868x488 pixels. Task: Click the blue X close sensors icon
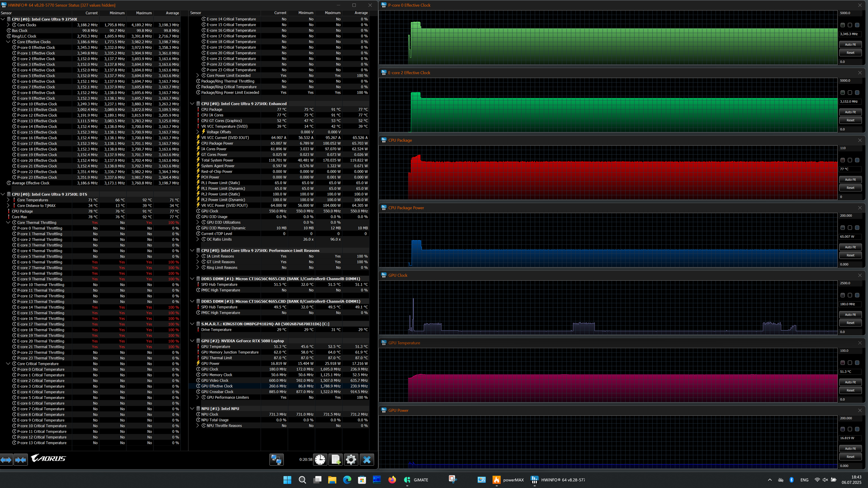(367, 459)
